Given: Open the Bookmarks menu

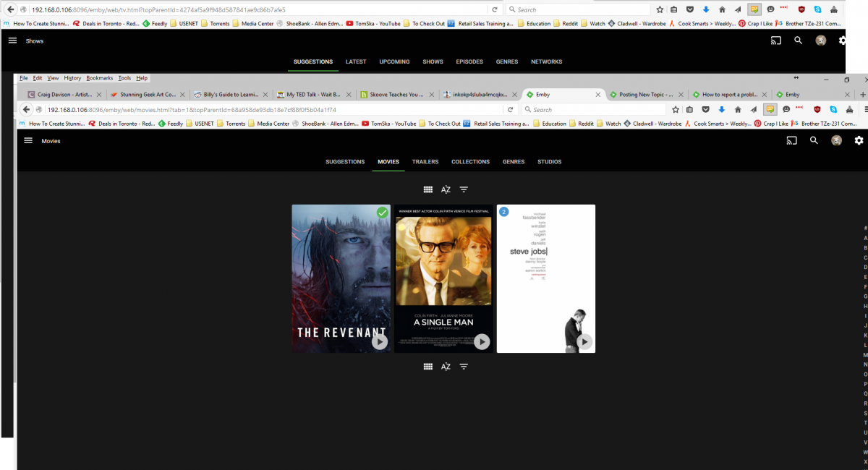Looking at the screenshot, I should click(x=100, y=77).
